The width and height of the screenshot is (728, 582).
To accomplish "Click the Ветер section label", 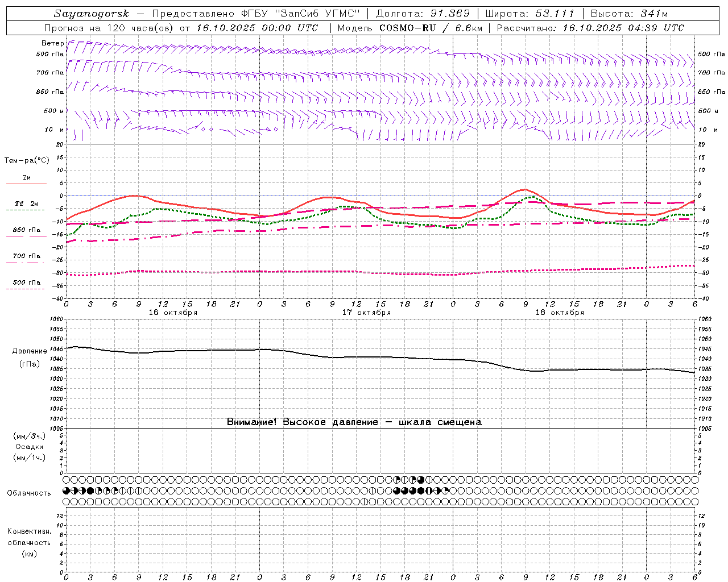I will (x=52, y=43).
